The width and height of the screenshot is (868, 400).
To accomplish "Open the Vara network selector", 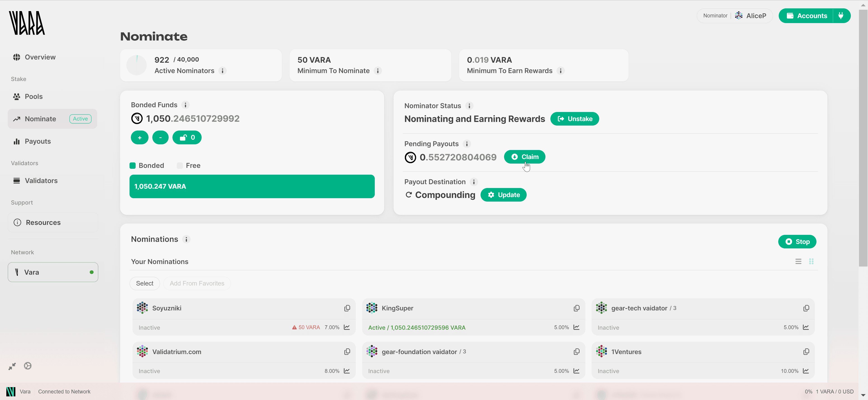I will 53,272.
